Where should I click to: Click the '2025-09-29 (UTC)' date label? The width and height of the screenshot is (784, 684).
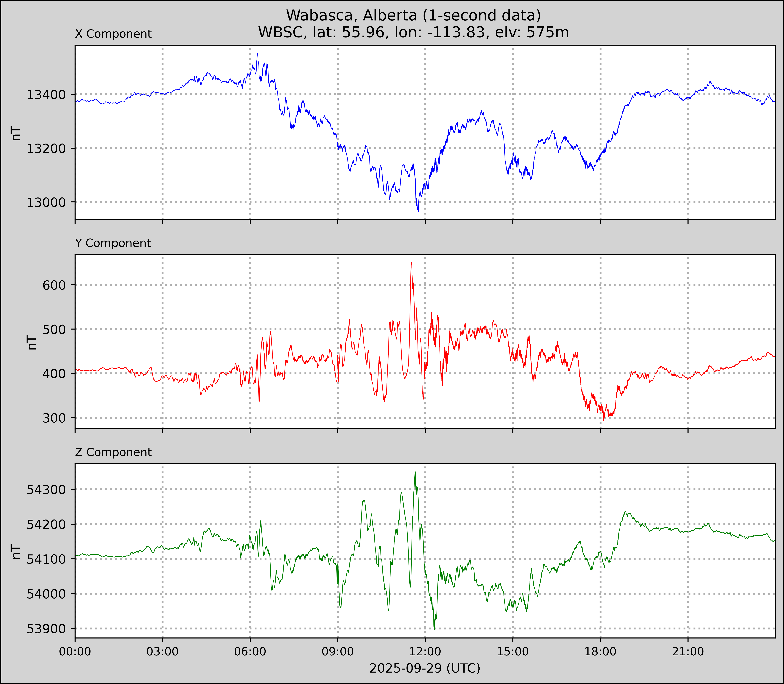[x=425, y=668]
